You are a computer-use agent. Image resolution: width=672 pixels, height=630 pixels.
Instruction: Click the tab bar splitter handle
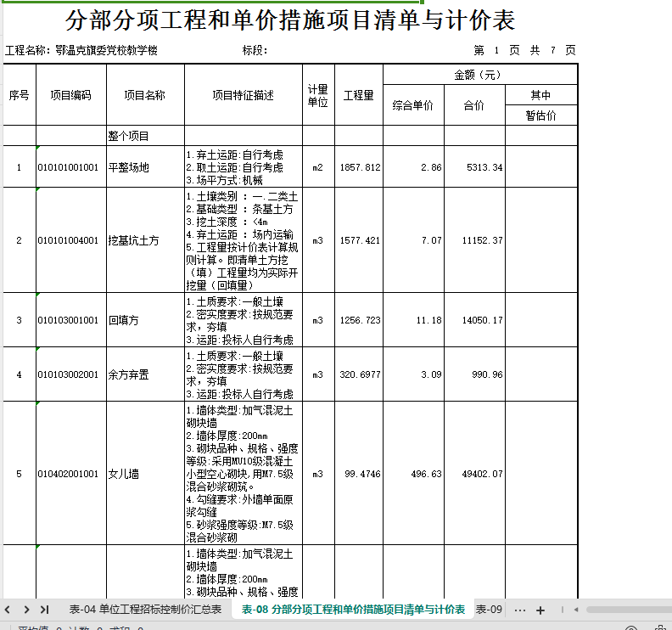[563, 610]
